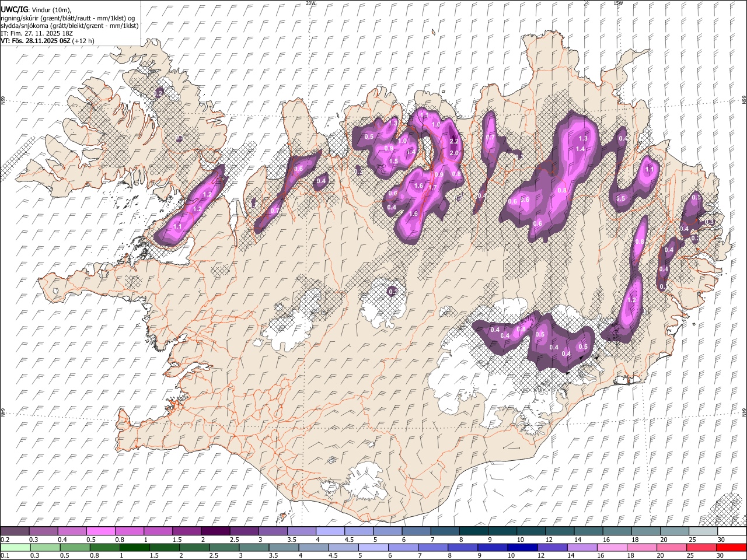Viewport: 747px width, 560px height.
Task: Click the map value '1.4' just below '1.3'
Action: point(580,149)
